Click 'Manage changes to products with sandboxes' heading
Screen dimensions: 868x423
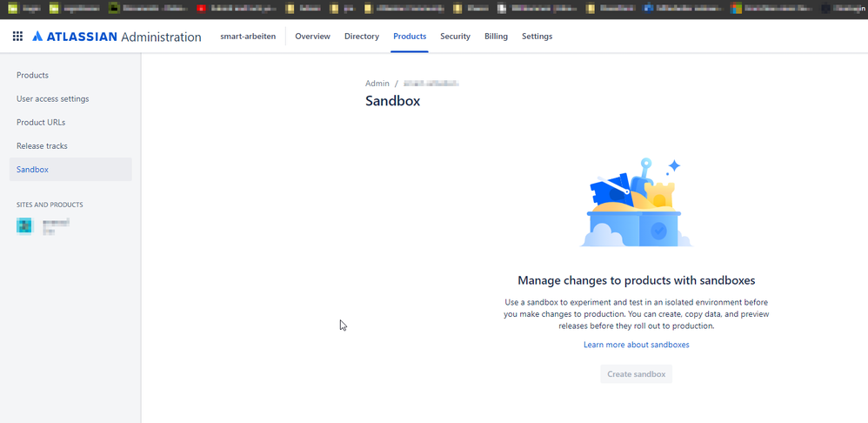click(636, 280)
